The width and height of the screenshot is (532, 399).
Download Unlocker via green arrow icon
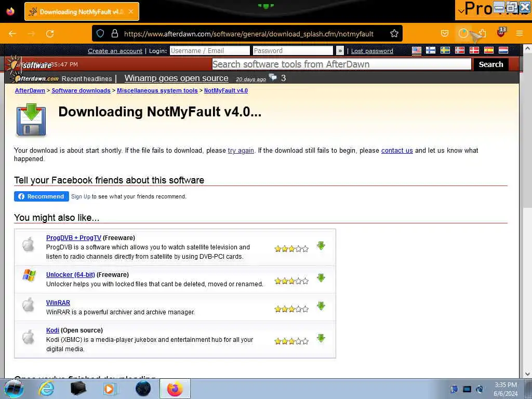pos(321,278)
